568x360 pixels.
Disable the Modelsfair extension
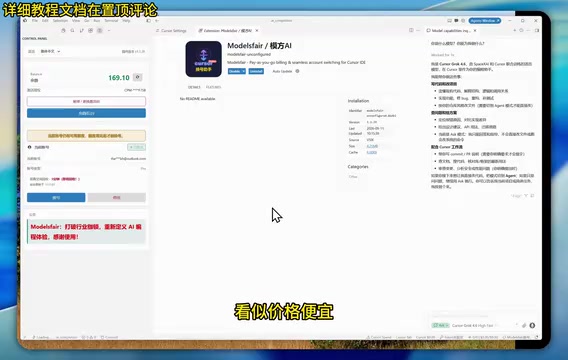click(x=234, y=71)
